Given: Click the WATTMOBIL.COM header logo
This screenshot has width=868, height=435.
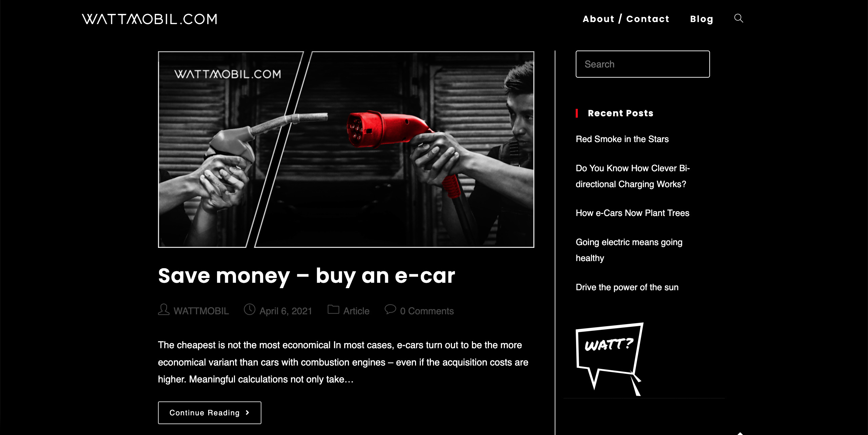Looking at the screenshot, I should click(150, 19).
